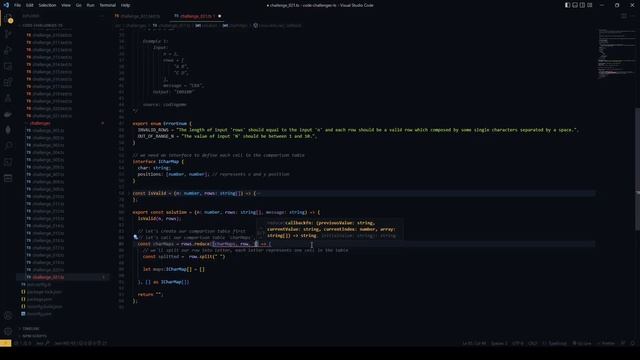Image resolution: width=640 pixels, height=360 pixels.
Task: Open the Edit menu
Action: [x=30, y=5]
